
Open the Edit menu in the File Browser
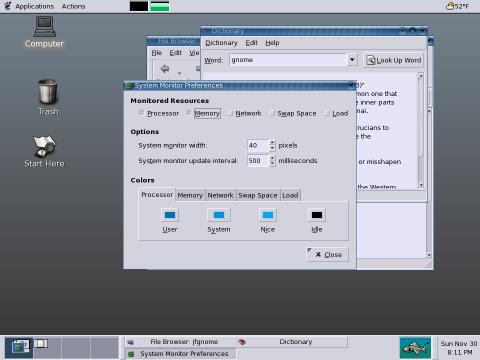pos(175,53)
